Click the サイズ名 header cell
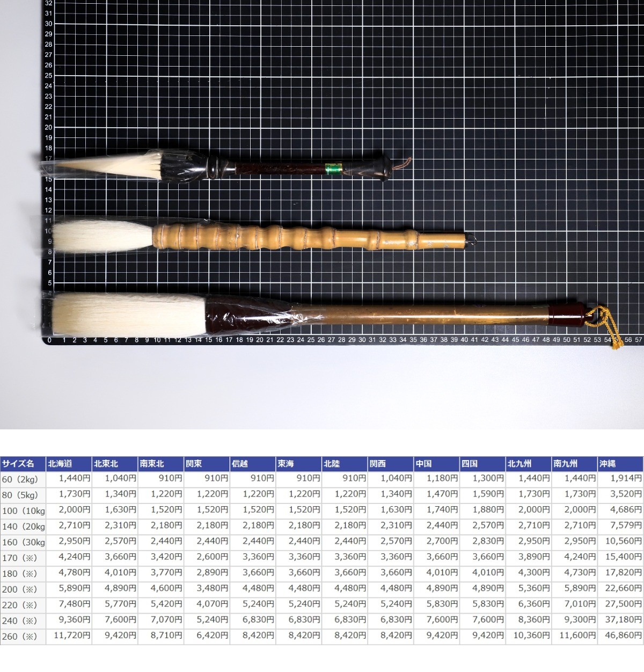The image size is (644, 672). point(23,464)
